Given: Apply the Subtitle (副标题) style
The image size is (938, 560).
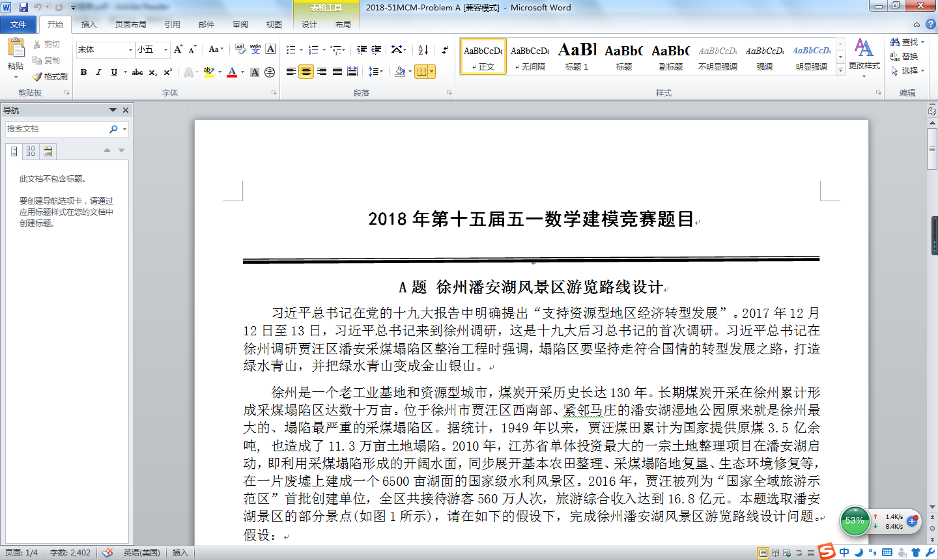Looking at the screenshot, I should tap(671, 57).
